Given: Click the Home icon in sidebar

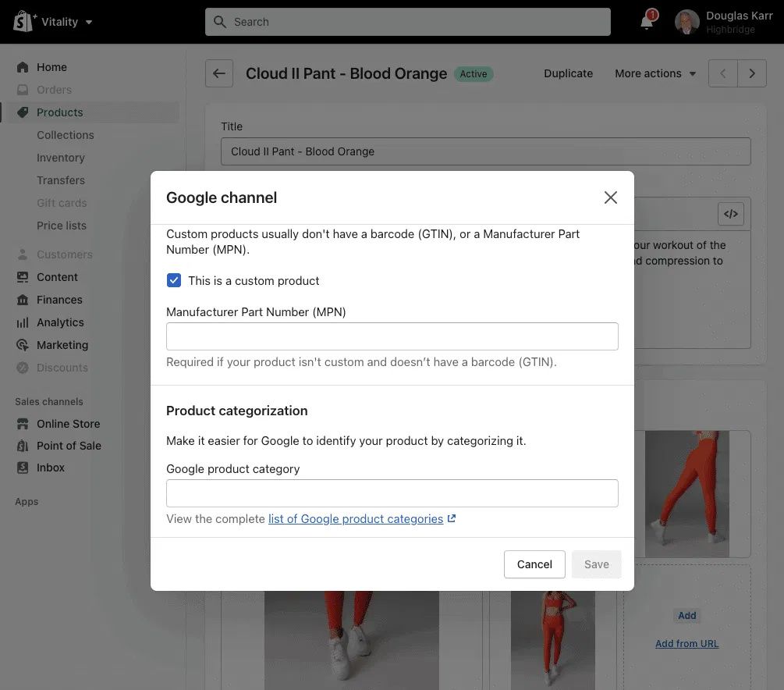Looking at the screenshot, I should (23, 67).
